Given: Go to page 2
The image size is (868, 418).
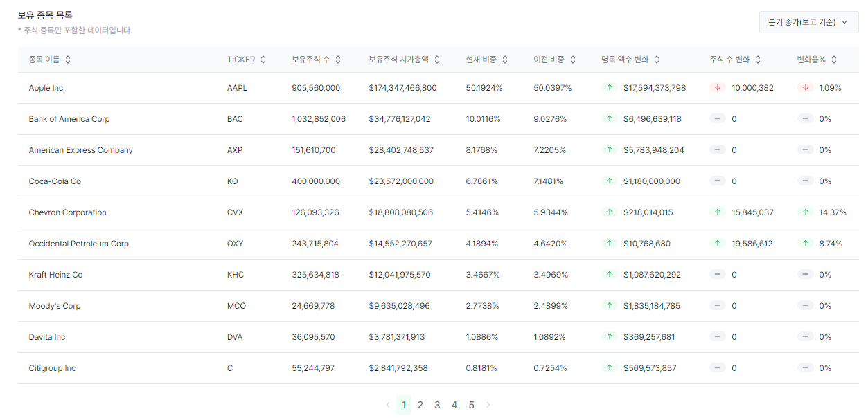Looking at the screenshot, I should (420, 405).
